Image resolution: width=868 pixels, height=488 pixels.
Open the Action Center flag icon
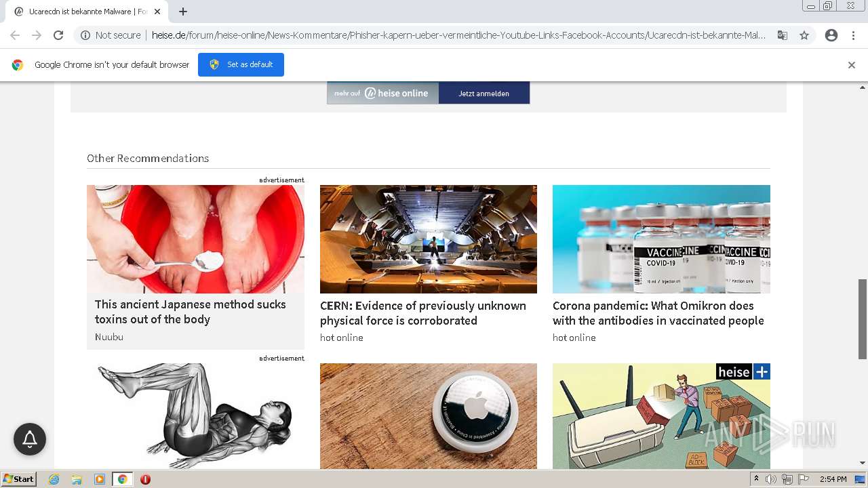804,479
